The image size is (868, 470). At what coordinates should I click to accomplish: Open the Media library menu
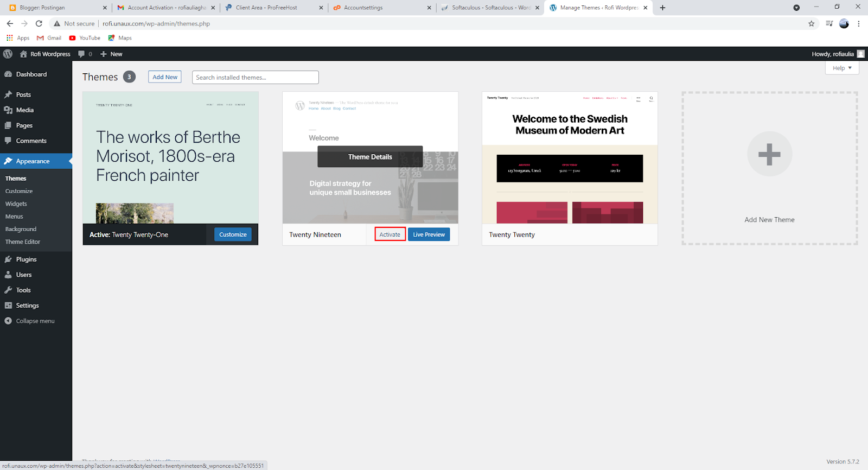pos(36,110)
